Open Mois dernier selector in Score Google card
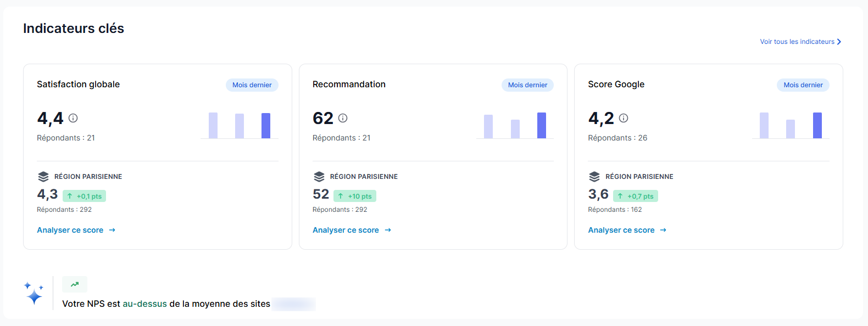The width and height of the screenshot is (868, 326). coord(803,85)
